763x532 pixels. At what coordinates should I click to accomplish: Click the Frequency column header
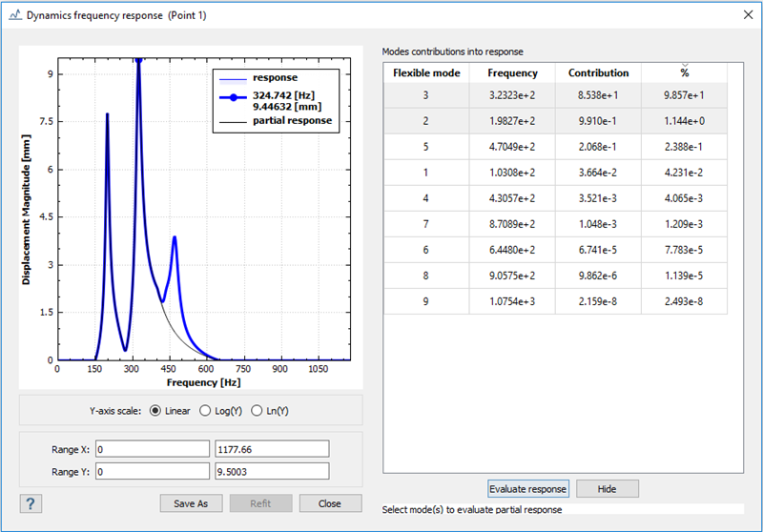512,72
